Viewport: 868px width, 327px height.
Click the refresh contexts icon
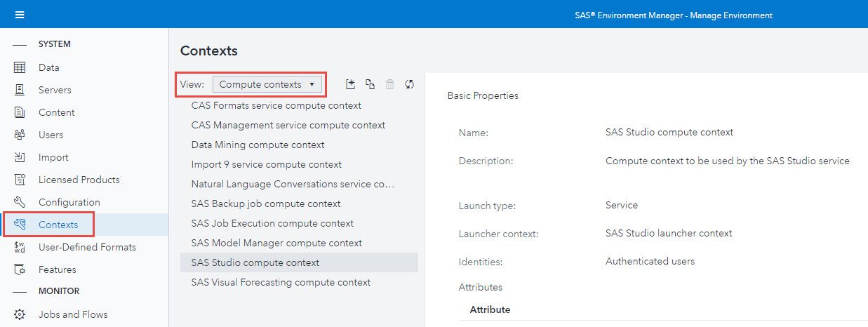tap(410, 84)
